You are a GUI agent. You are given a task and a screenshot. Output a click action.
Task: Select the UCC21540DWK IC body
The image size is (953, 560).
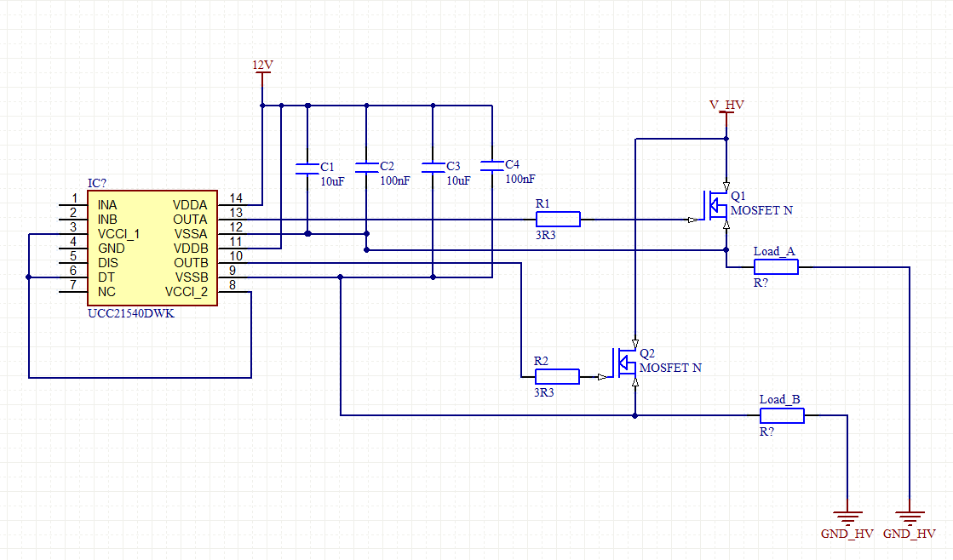click(152, 248)
